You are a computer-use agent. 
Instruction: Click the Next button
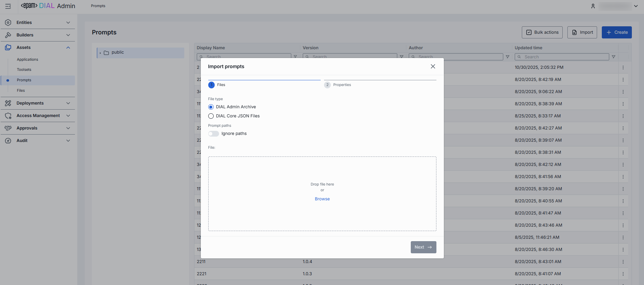point(423,247)
